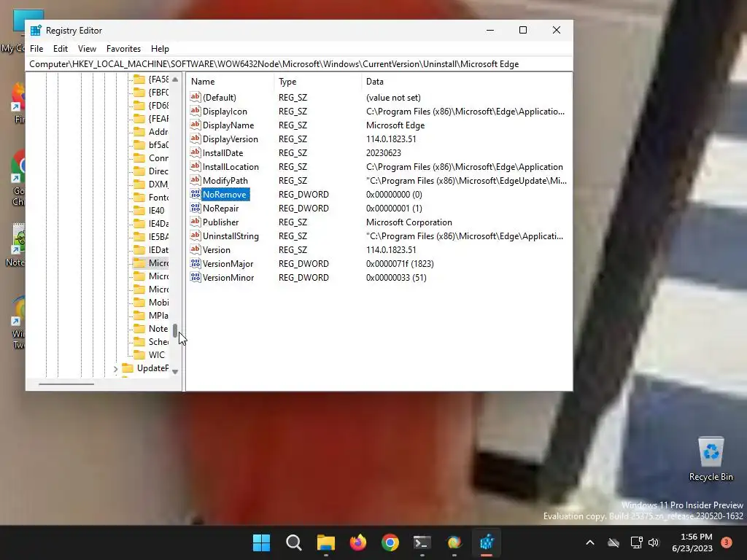
Task: Sort by the Data column header
Action: tap(466, 82)
